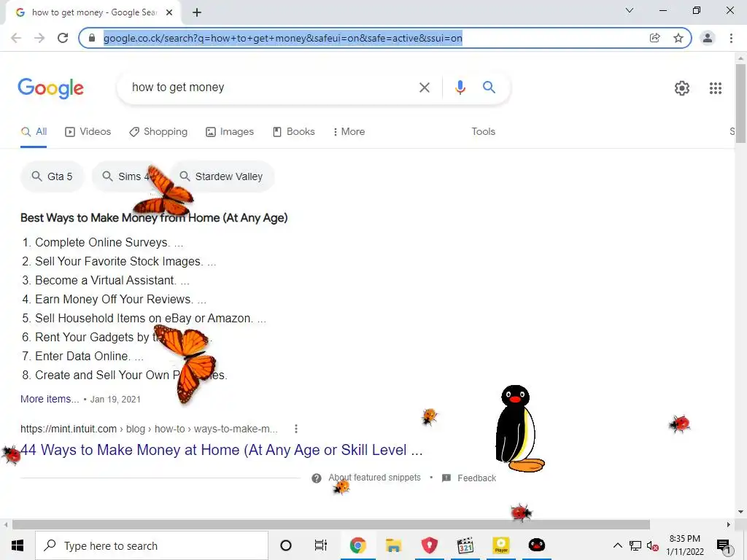Close the 'how to get money' tab
The height and width of the screenshot is (560, 747).
point(169,12)
